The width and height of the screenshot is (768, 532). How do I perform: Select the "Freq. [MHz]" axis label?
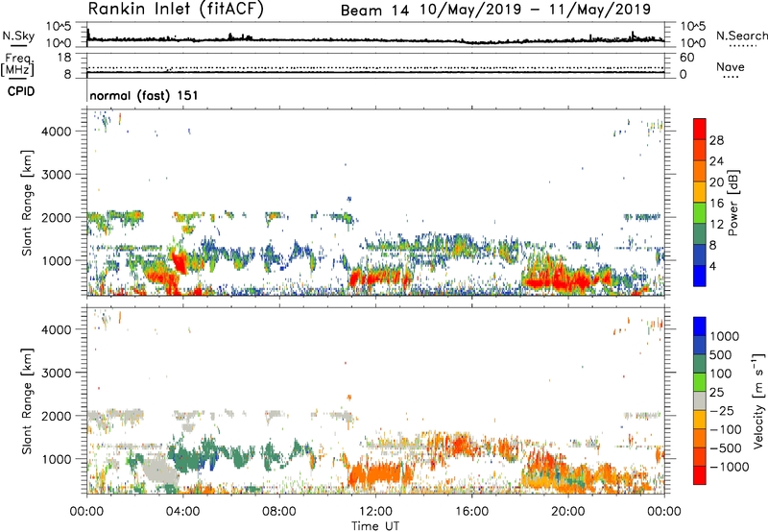18,65
